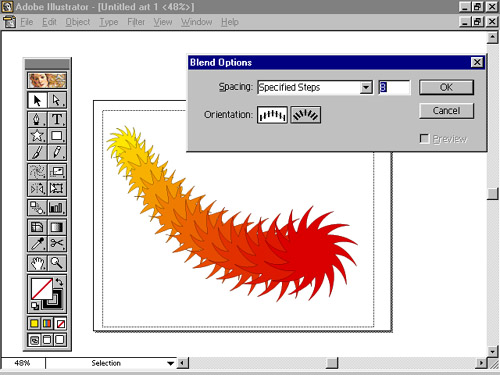Select the Paintbrush tool
This screenshot has height=375, width=500.
coord(37,152)
